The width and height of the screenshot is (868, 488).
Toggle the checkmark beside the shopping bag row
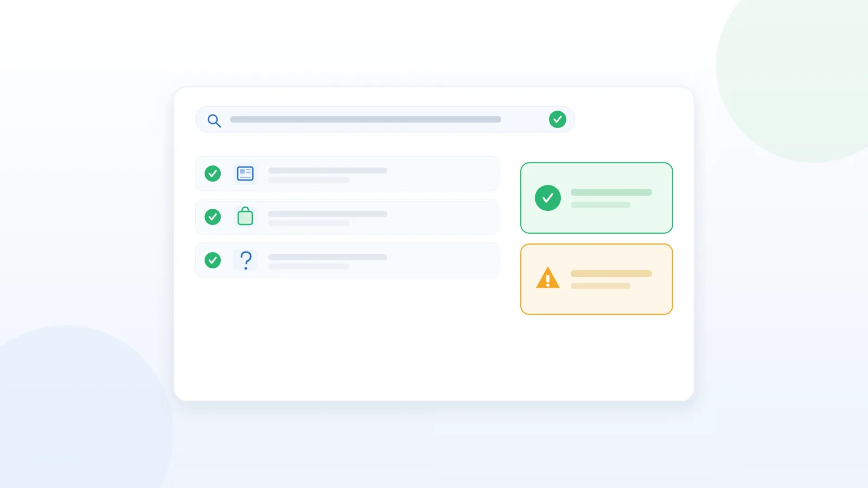[x=213, y=217]
